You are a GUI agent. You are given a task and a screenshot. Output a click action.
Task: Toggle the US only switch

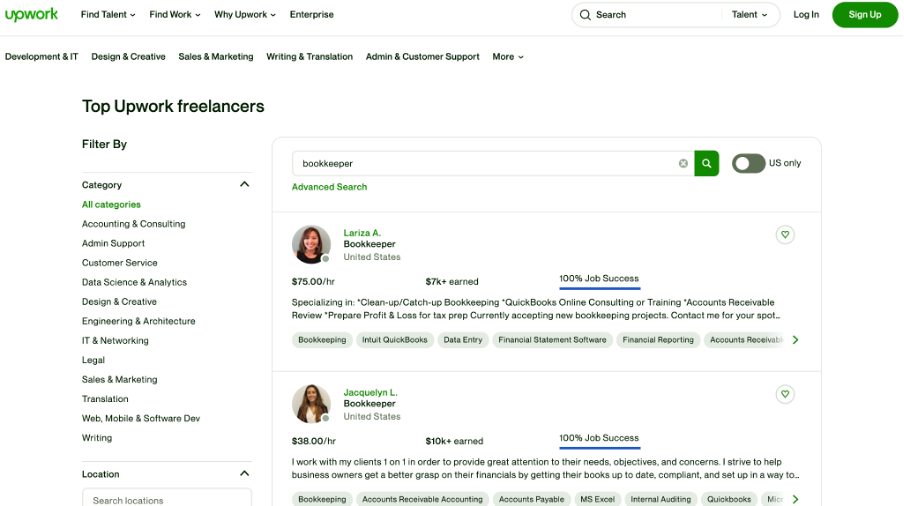coord(748,164)
